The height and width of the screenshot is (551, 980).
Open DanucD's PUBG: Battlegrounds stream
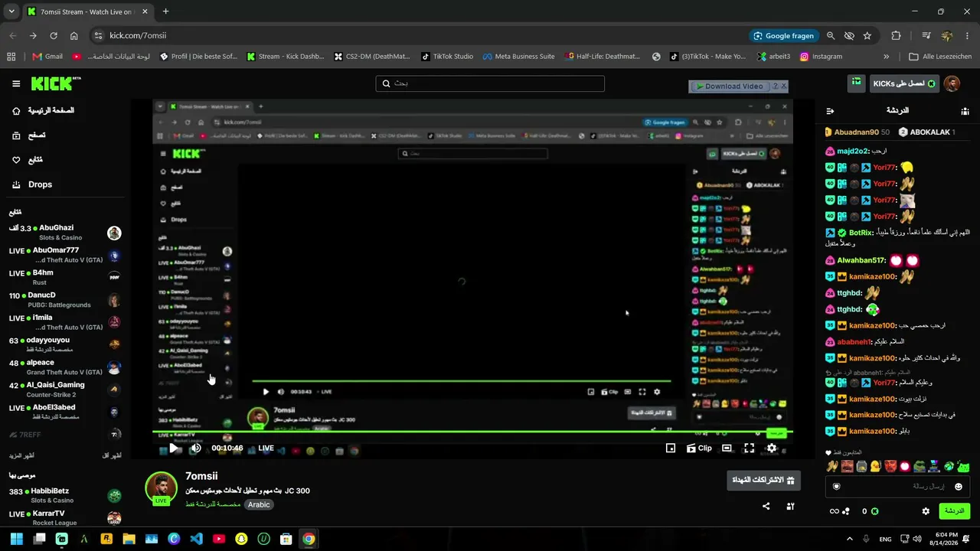[65, 299]
